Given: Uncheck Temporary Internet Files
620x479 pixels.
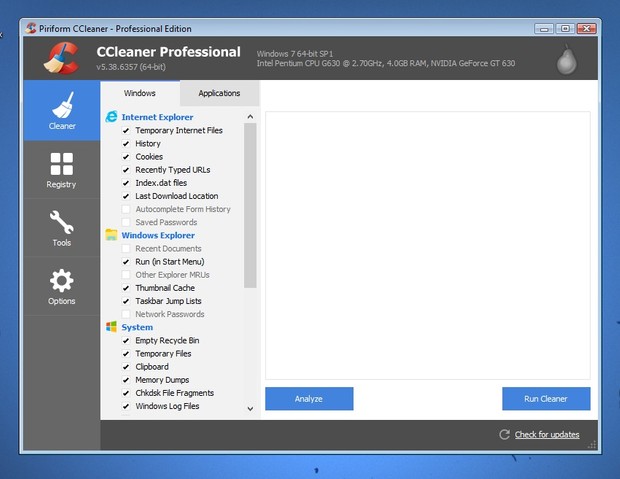Looking at the screenshot, I should [126, 131].
